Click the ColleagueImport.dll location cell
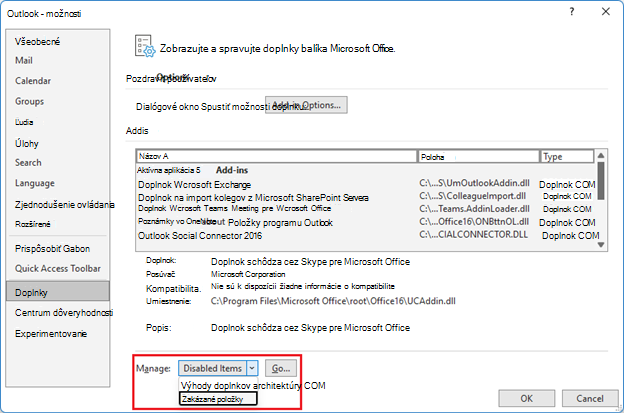624x414 pixels. [472, 196]
